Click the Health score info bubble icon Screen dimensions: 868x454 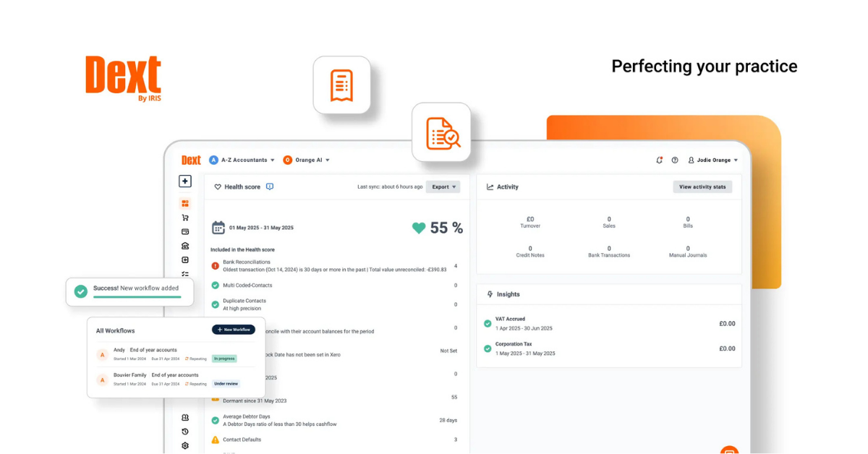[x=270, y=187]
